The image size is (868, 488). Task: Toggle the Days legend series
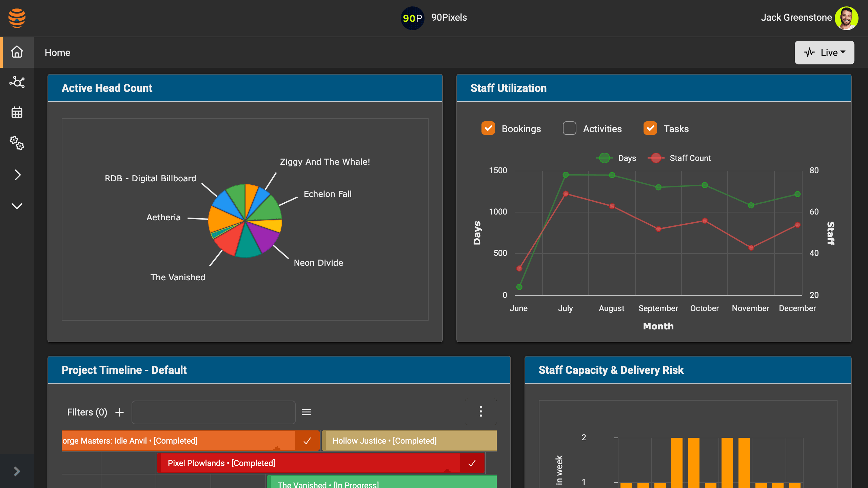[x=616, y=158]
